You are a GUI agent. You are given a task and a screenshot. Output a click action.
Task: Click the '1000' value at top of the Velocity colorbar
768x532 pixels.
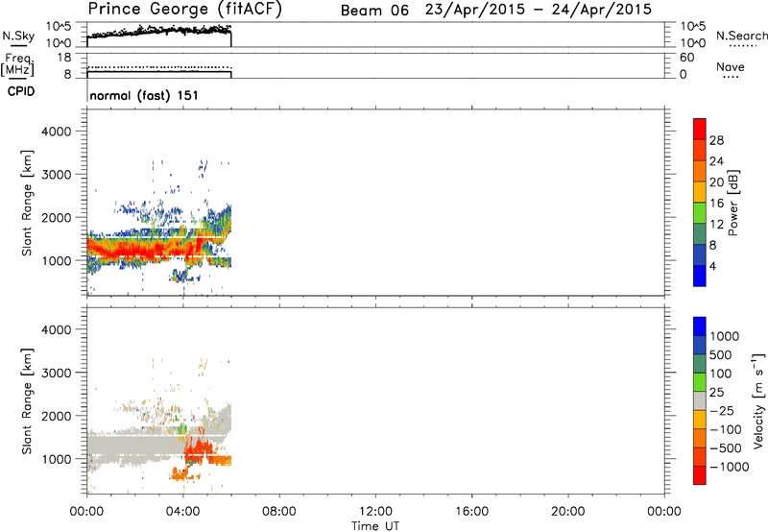point(725,336)
